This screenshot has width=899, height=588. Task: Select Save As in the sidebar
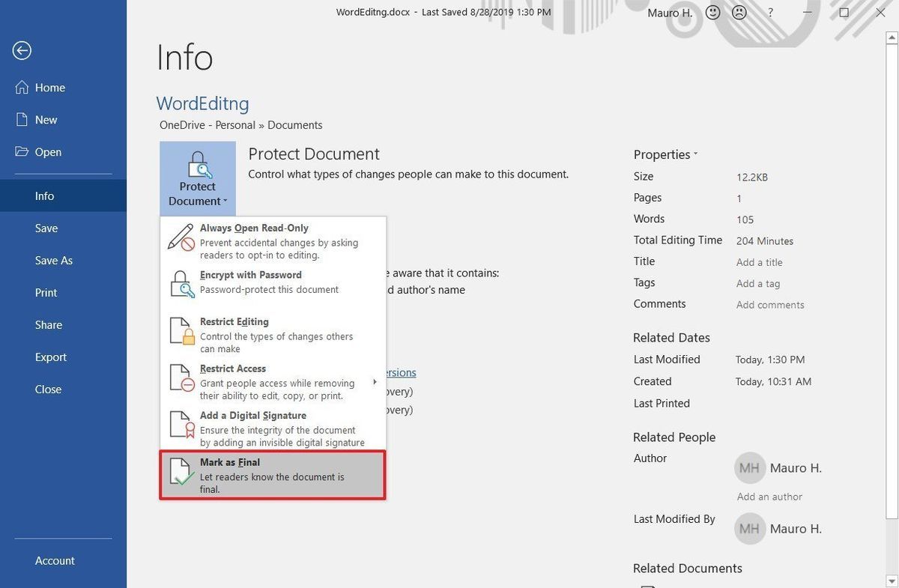tap(54, 261)
